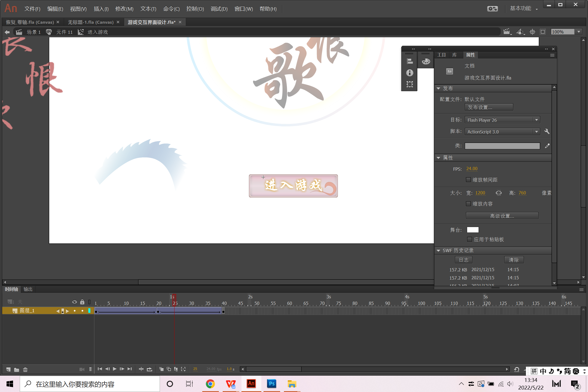The image size is (588, 392).
Task: Open the Info panel icon
Action: pyautogui.click(x=410, y=73)
